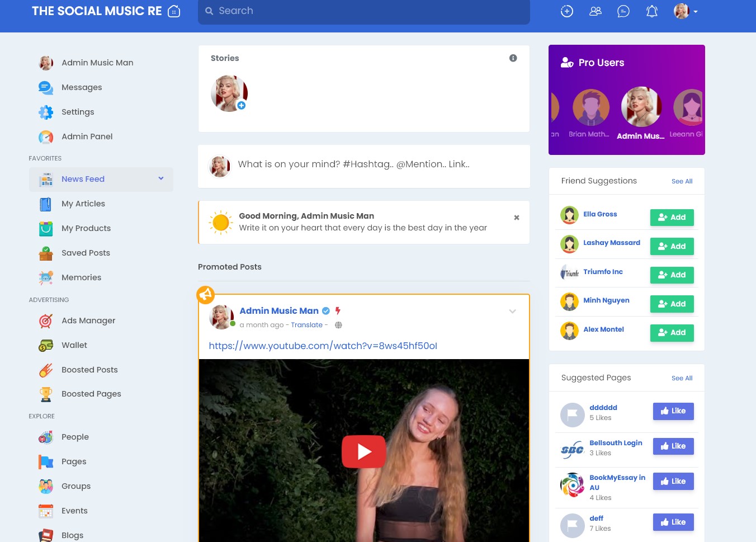Add Ella Gross as friend
Image resolution: width=756 pixels, height=542 pixels.
tap(672, 218)
